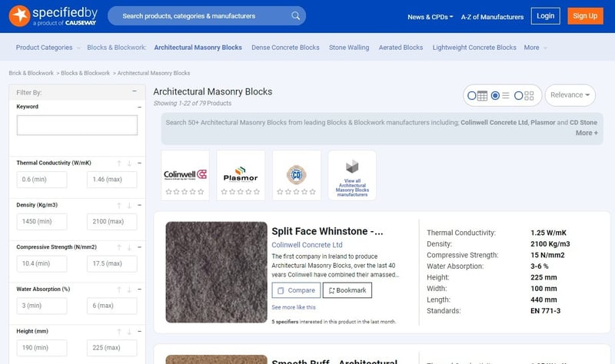Viewport: 615px width, 364px height.
Task: Select the grid view radio button
Action: (x=518, y=95)
